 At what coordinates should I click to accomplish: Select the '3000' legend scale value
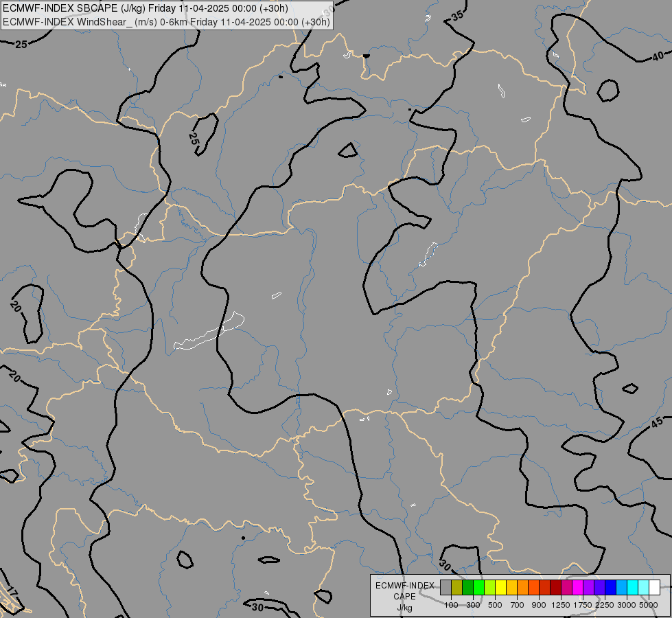click(x=627, y=605)
